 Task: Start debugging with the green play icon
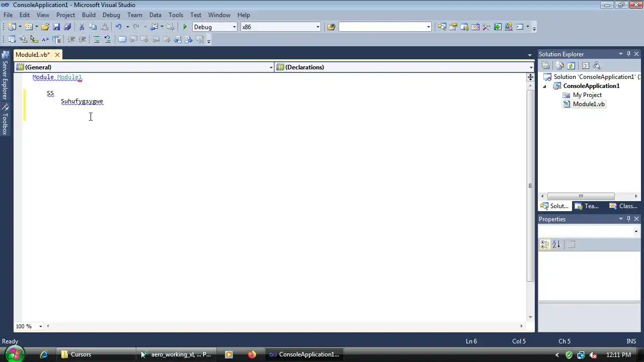tap(185, 27)
